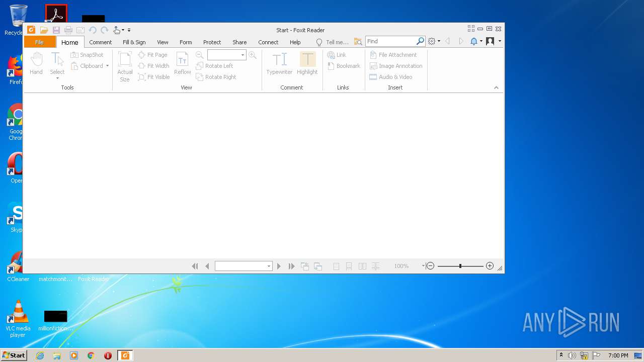Click the Save disk icon in quick access toolbar

tap(56, 30)
